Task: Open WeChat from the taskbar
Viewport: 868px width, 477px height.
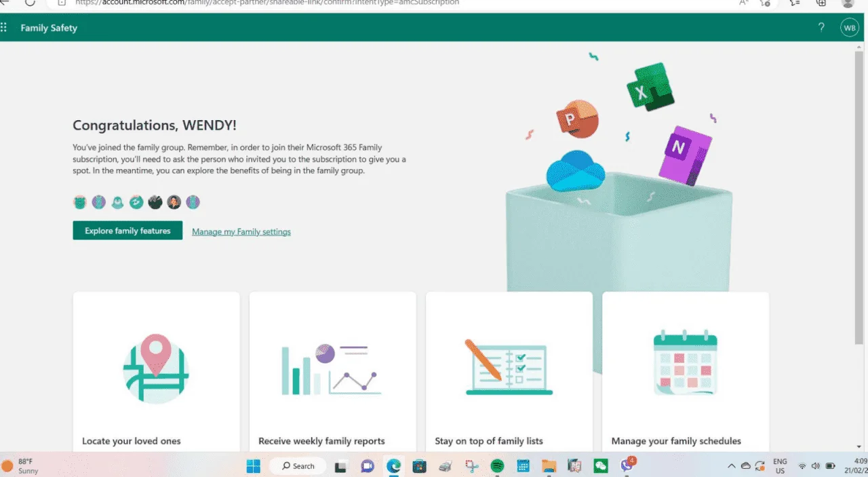Action: 601,466
